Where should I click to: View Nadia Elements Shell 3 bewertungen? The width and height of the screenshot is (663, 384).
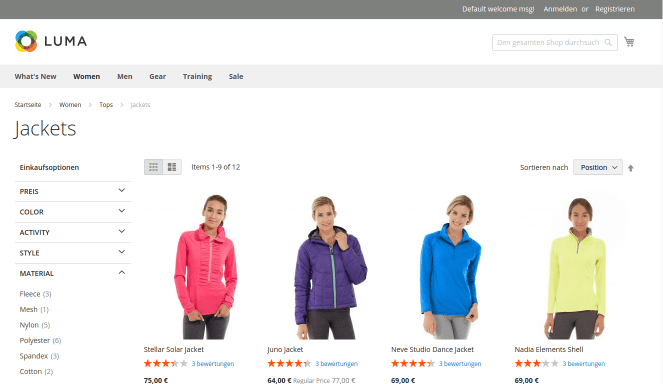[584, 364]
